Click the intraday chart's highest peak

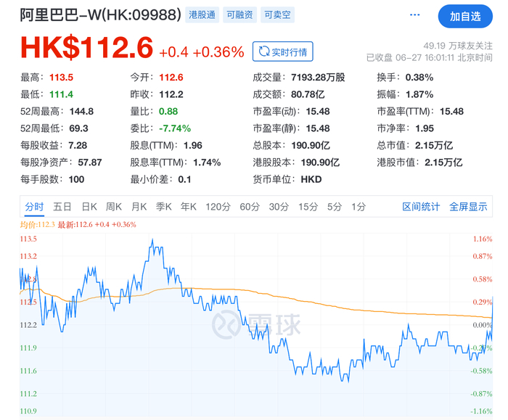pyautogui.click(x=152, y=240)
